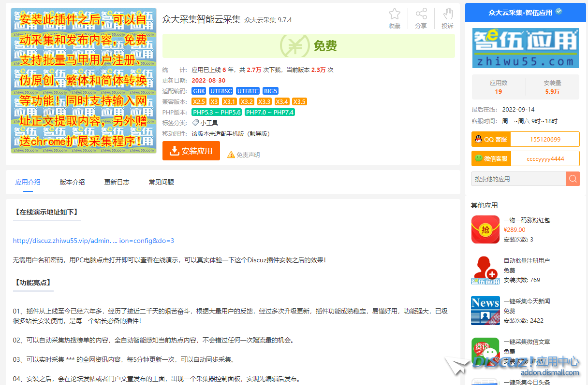The image size is (588, 385).
Task: Open the 自动批量注册用户 app title
Action: 527,261
